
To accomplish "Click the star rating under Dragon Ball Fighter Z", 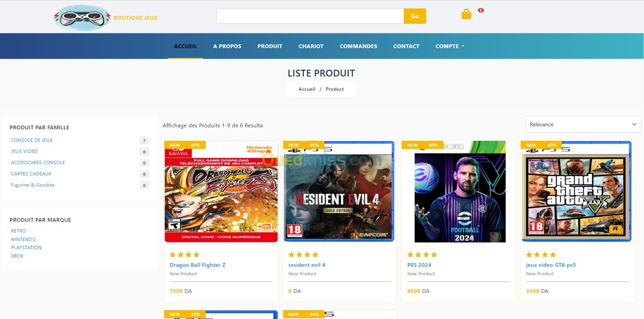I will (x=184, y=255).
